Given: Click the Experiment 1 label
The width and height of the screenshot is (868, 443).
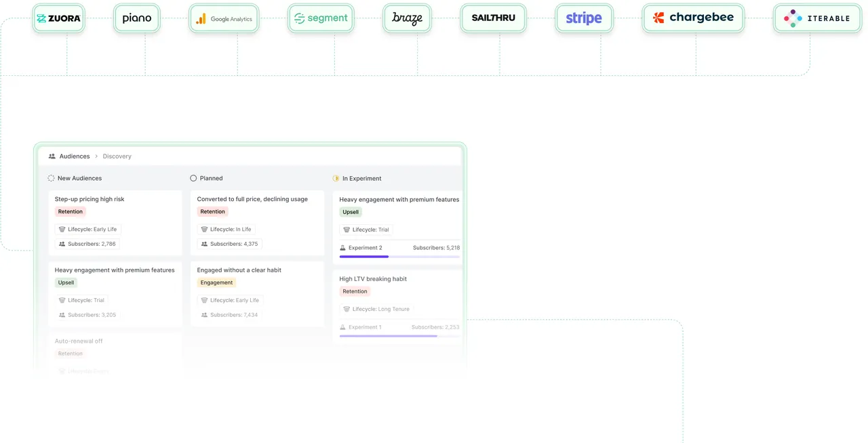Looking at the screenshot, I should pos(365,327).
